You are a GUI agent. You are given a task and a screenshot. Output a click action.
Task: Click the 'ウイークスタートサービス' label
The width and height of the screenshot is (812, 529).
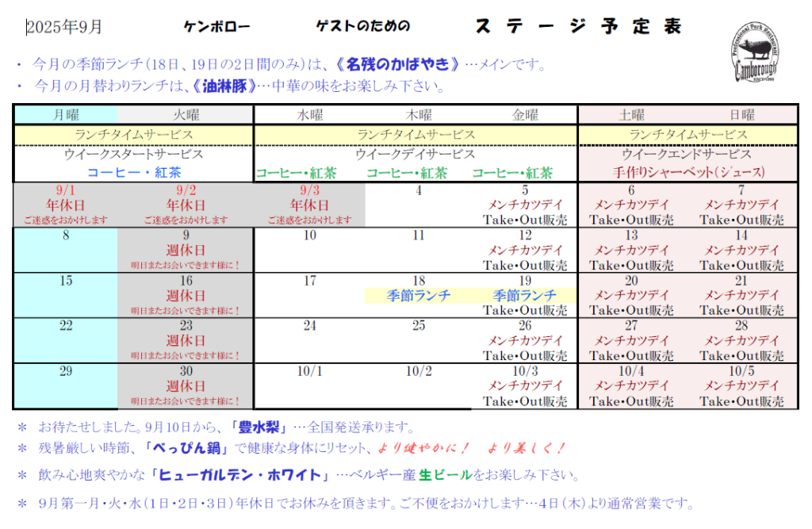(133, 155)
